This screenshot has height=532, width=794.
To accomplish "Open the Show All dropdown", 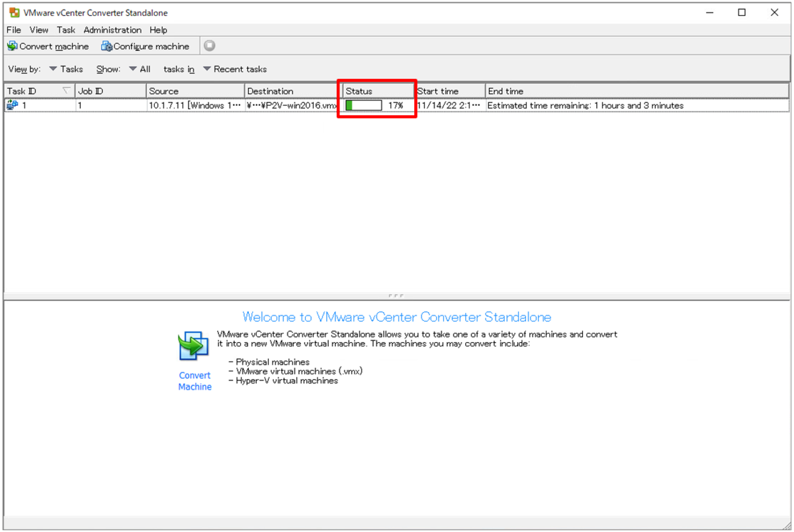I will click(140, 69).
